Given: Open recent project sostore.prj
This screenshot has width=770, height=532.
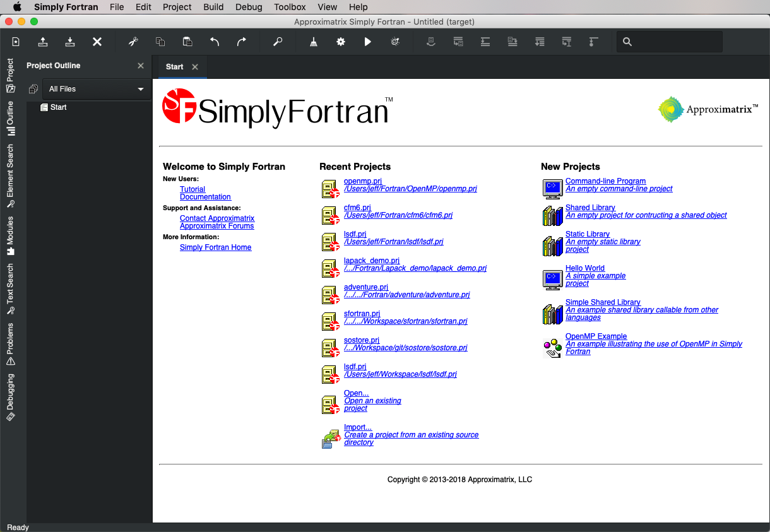Looking at the screenshot, I should (362, 340).
